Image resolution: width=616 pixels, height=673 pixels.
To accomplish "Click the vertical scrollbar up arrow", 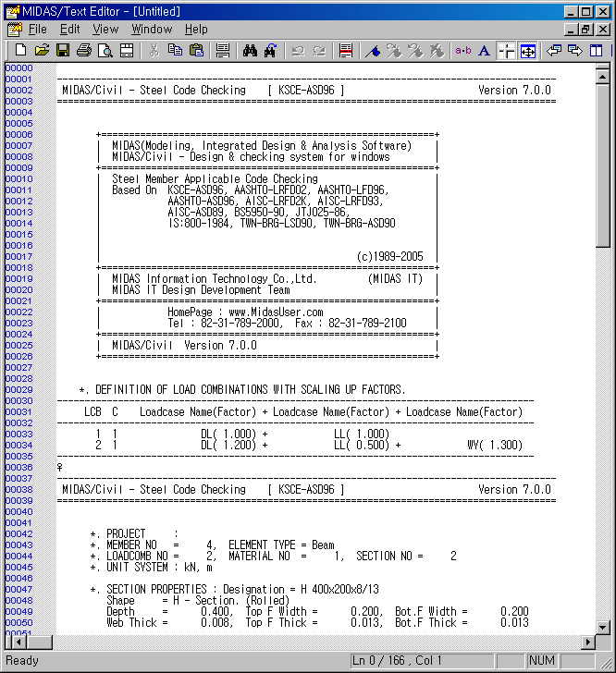I will [603, 77].
